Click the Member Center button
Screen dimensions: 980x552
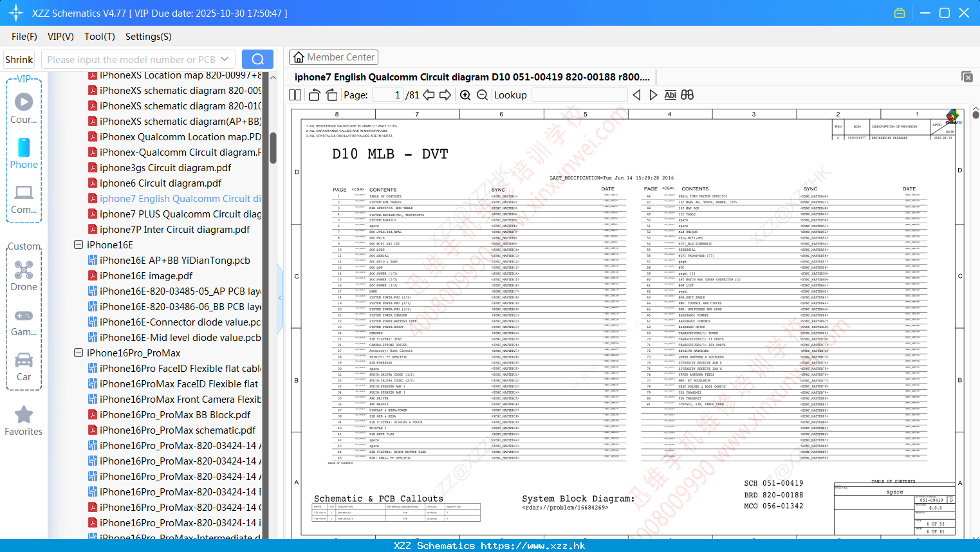click(x=333, y=57)
